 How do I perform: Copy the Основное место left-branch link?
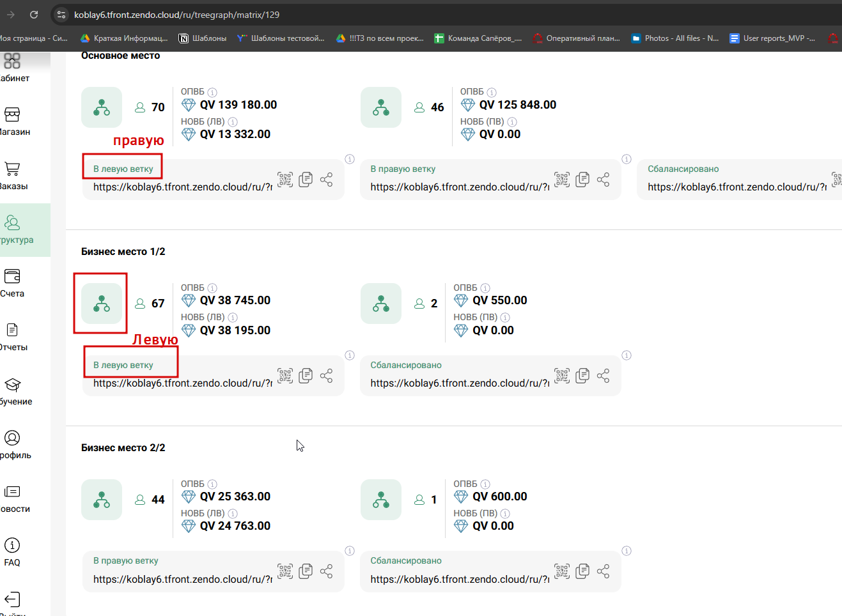[306, 180]
